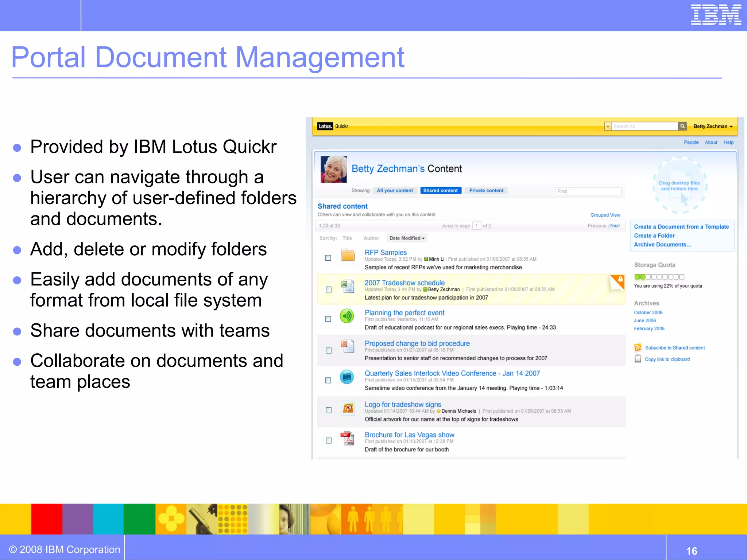Click into the Search All field
The width and height of the screenshot is (747, 560).
(645, 126)
